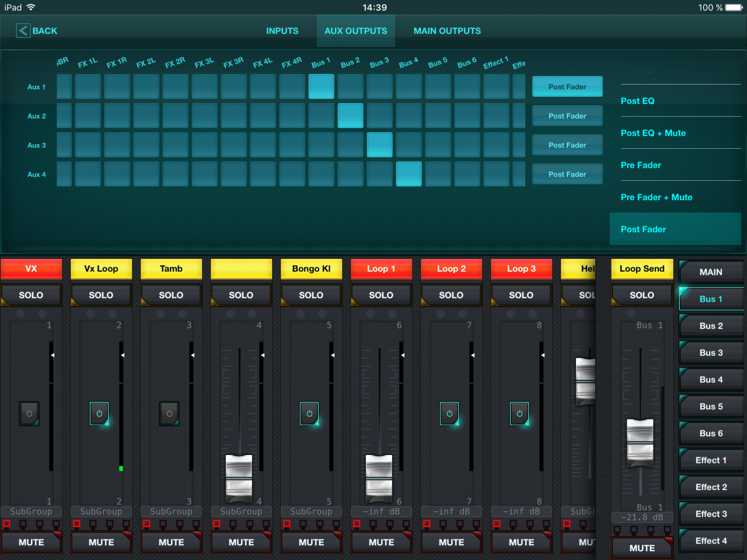Check the iPad Wi-Fi status icon
The width and height of the screenshot is (747, 560).
31,8
